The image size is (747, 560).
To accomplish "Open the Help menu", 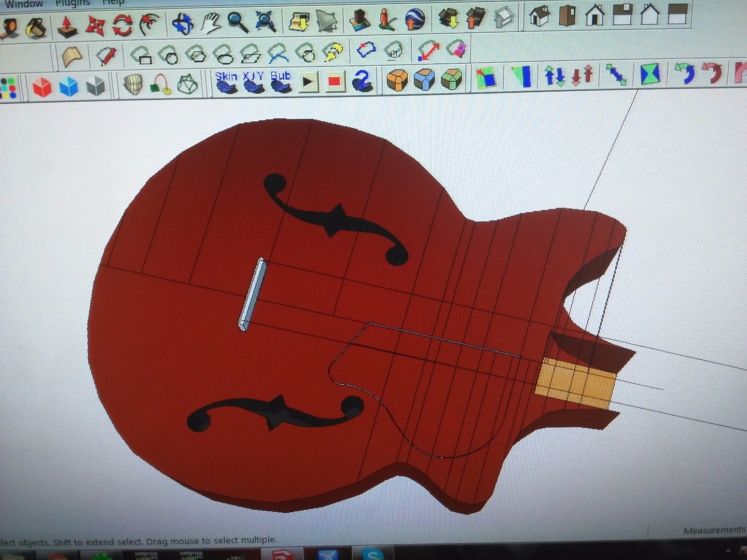I will coord(113,2).
